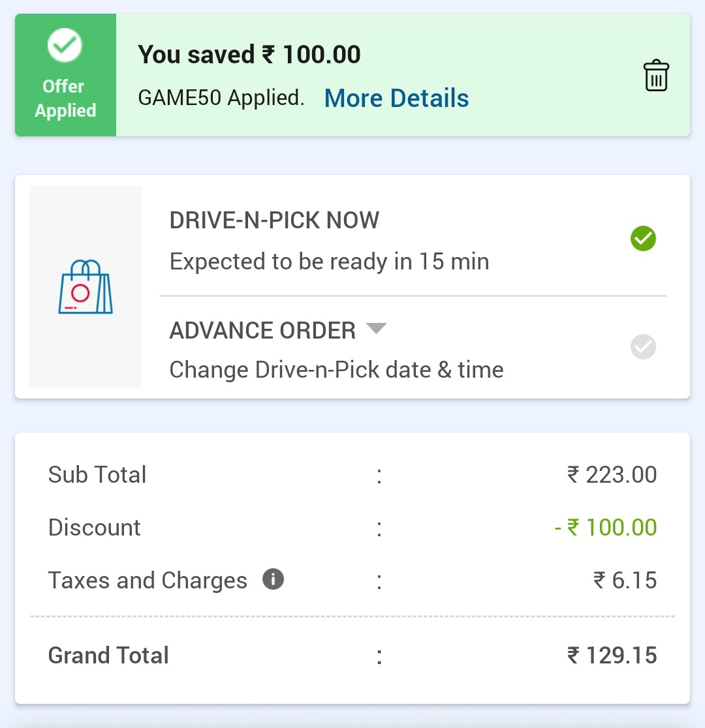
Task: Tap the Taxes and Charges label
Action: click(148, 580)
